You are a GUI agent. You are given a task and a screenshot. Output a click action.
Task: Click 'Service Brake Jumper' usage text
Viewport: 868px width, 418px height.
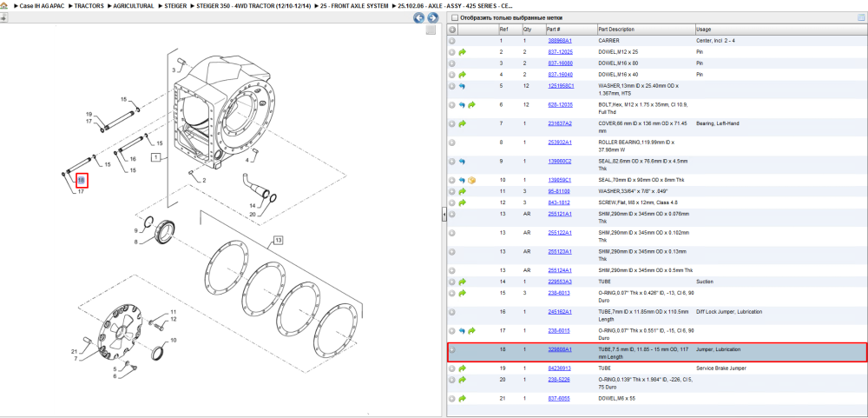click(720, 368)
